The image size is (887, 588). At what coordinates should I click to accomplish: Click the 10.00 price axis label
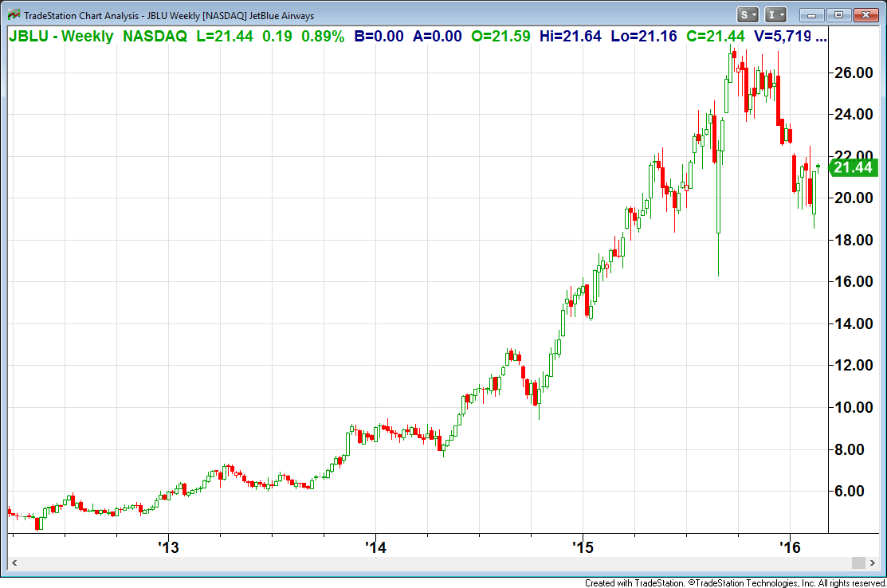click(x=854, y=407)
